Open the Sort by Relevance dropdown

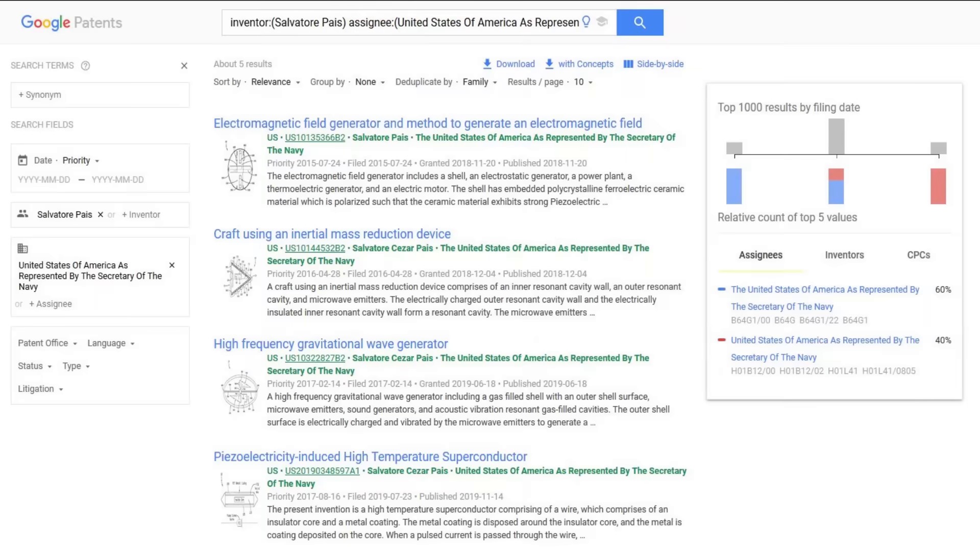[x=275, y=82]
